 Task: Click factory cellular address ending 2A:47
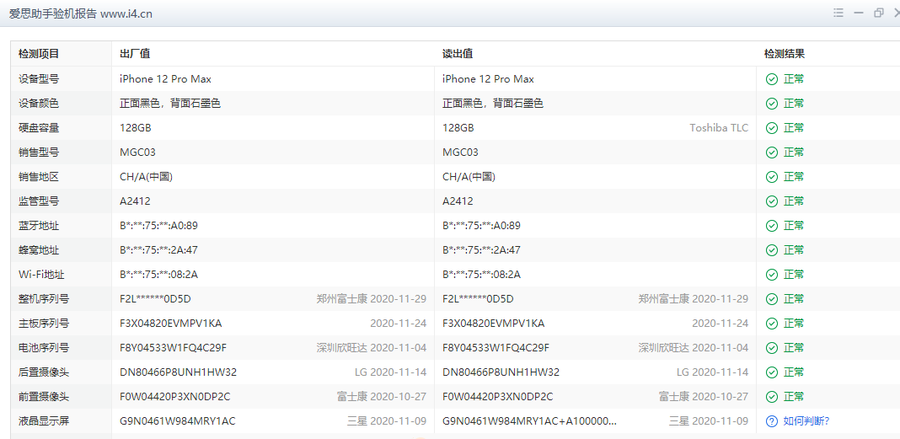tap(158, 250)
